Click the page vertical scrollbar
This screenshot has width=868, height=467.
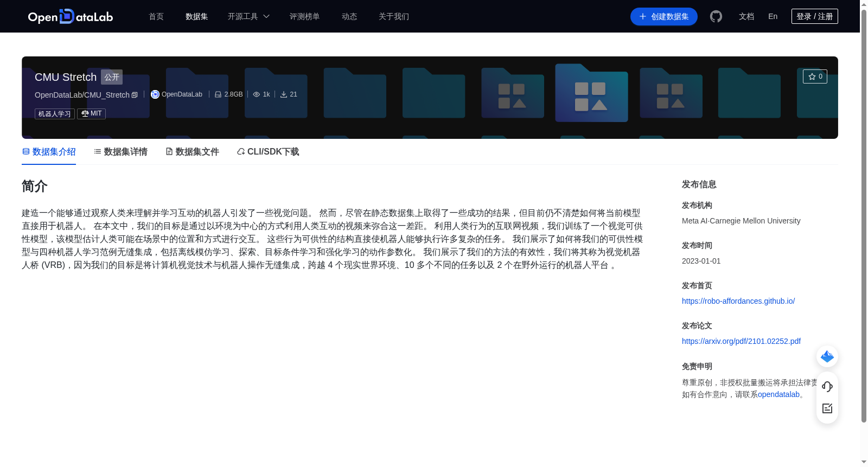(864, 216)
